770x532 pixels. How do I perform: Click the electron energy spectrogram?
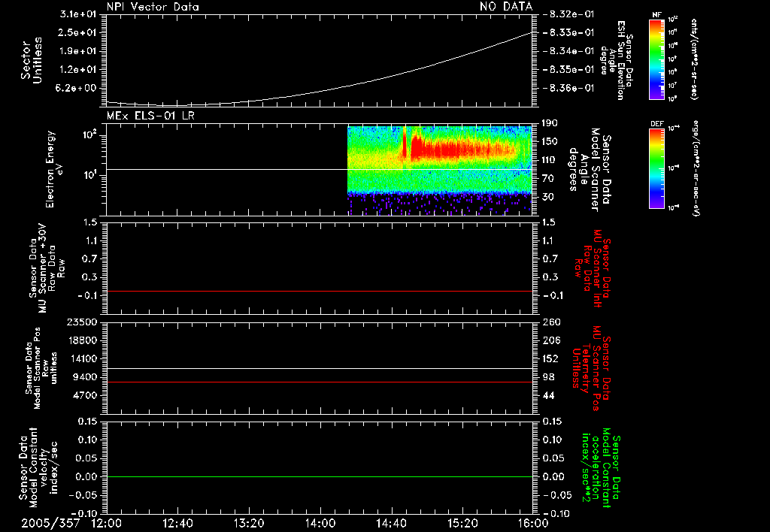tap(439, 171)
